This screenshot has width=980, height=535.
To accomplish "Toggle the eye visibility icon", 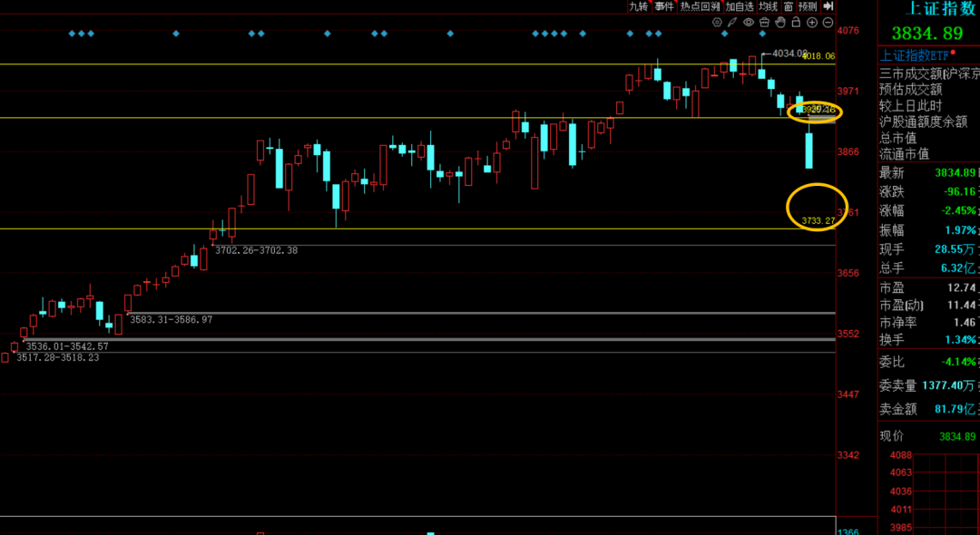I will tap(749, 22).
